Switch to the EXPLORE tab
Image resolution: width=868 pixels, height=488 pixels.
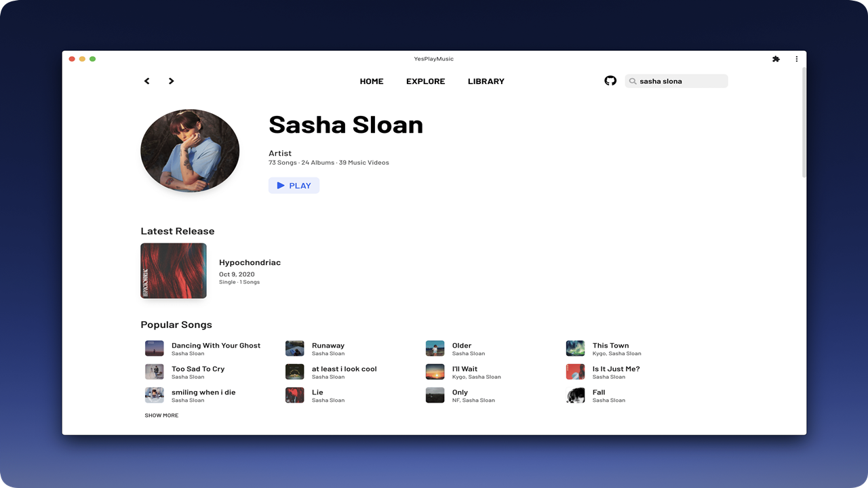pos(425,81)
